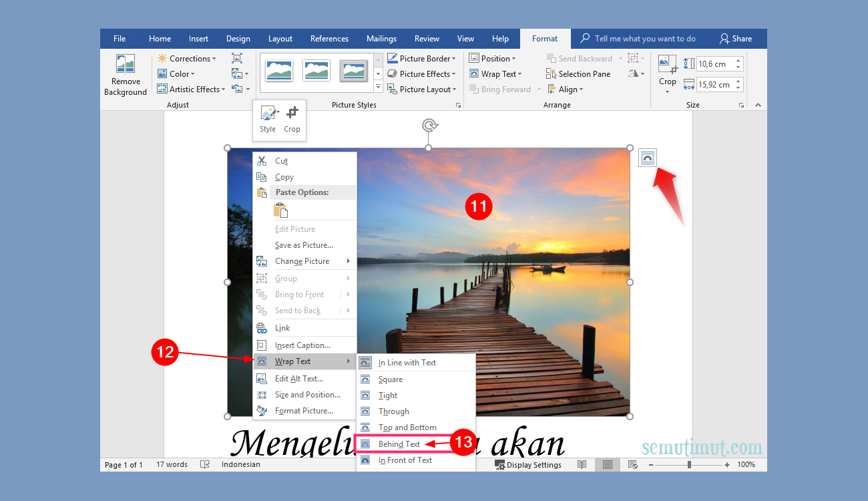Select the third picture style thumbnail
Viewport: 868px width, 501px height.
[x=354, y=71]
